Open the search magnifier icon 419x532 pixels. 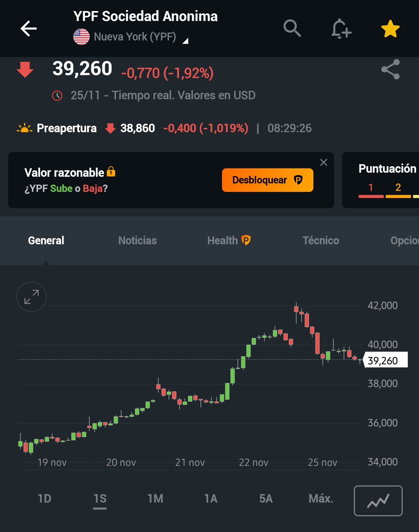(x=292, y=29)
